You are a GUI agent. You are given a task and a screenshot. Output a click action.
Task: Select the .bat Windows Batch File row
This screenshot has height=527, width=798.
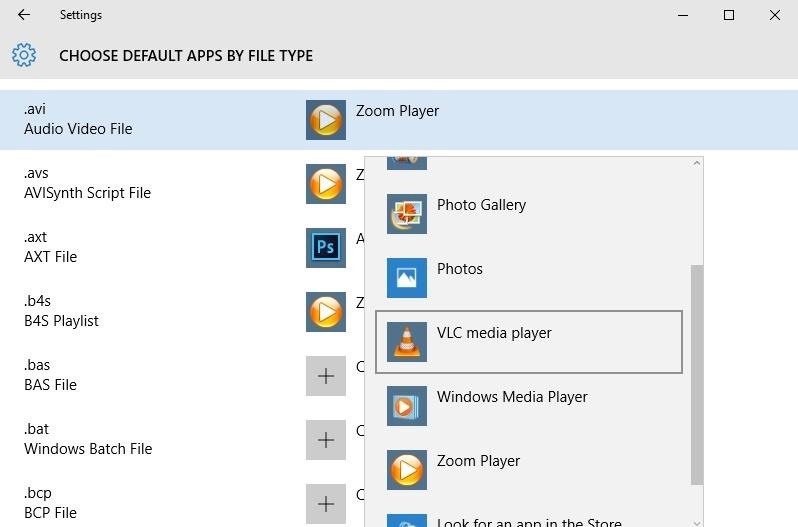182,440
